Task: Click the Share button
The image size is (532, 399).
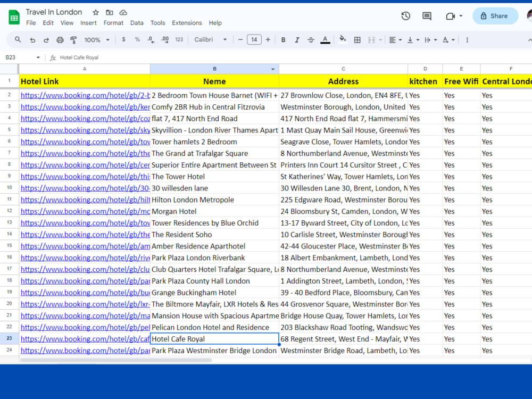Action: point(495,16)
